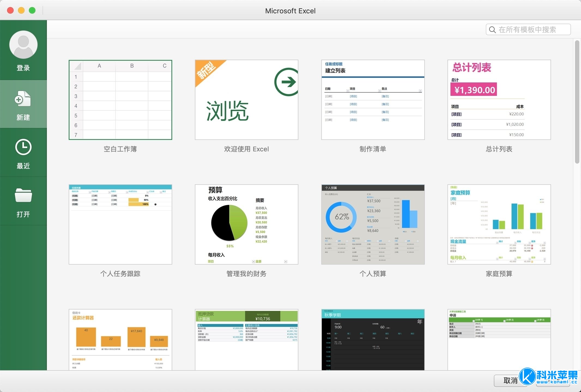
Task: Close the Microsoft Excel window
Action: click(10, 10)
